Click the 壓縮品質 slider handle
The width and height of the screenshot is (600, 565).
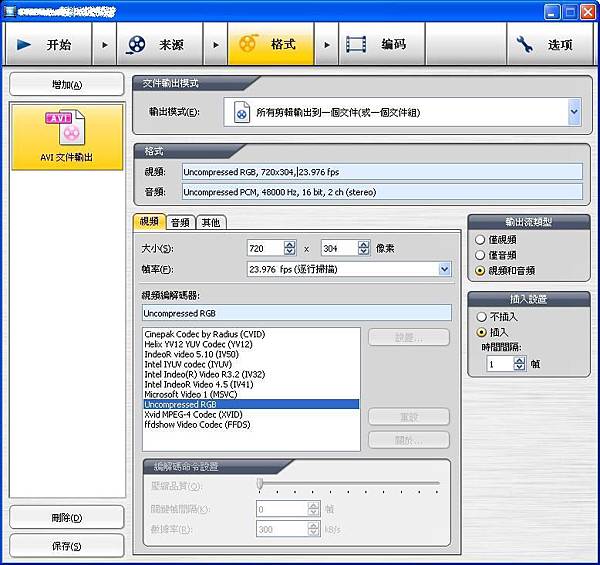pos(260,484)
